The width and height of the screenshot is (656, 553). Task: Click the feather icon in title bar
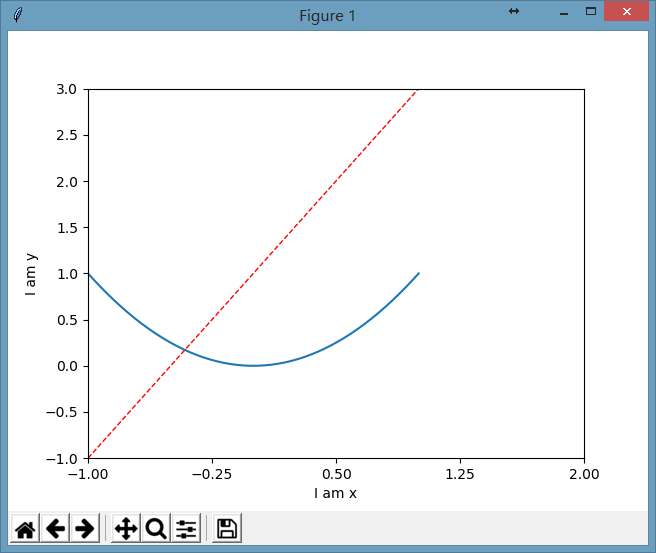tap(18, 15)
